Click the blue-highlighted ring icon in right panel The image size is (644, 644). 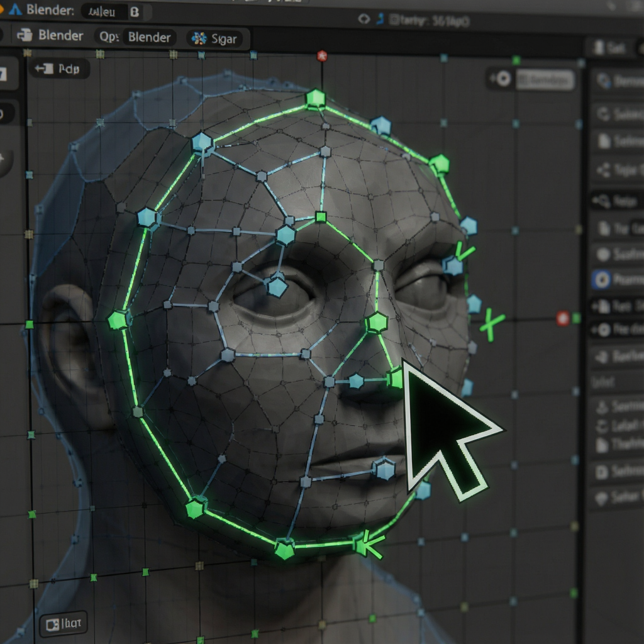click(x=602, y=280)
